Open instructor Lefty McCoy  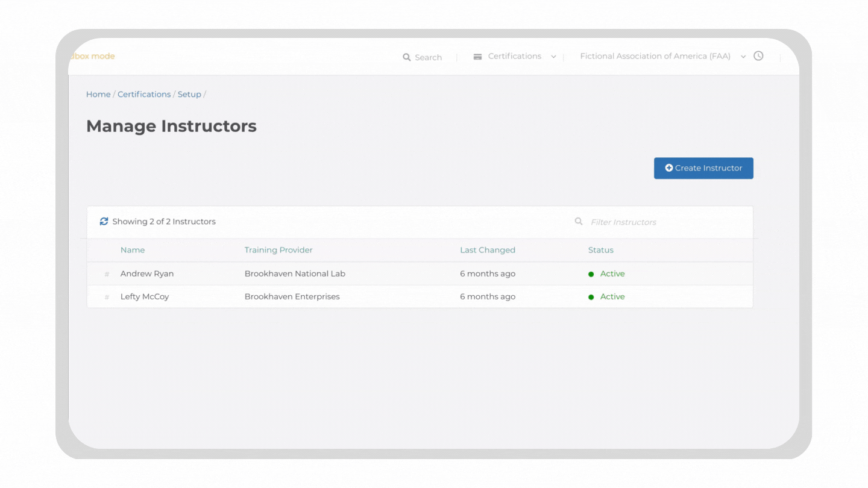pyautogui.click(x=145, y=296)
